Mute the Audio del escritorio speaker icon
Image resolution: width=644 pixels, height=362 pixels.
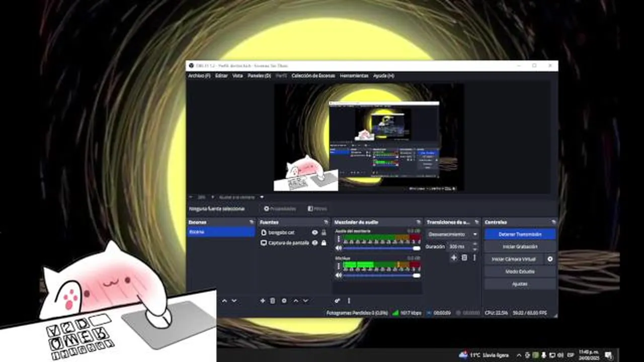tap(339, 248)
